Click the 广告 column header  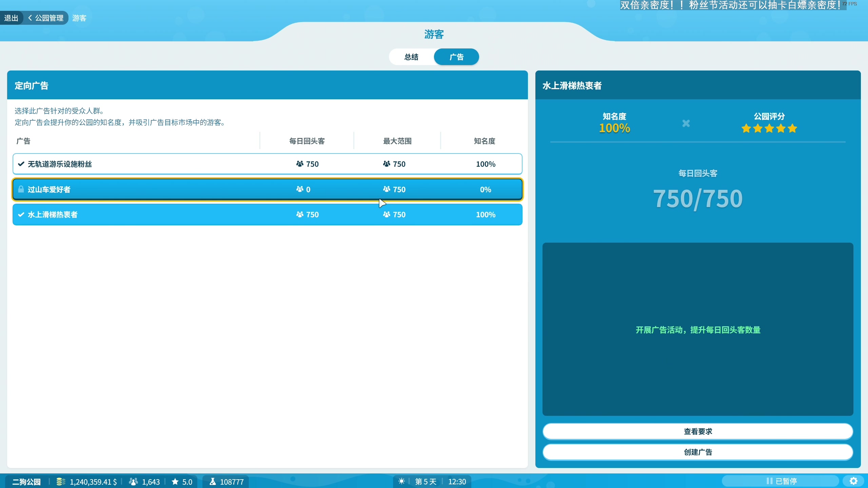[x=23, y=141]
